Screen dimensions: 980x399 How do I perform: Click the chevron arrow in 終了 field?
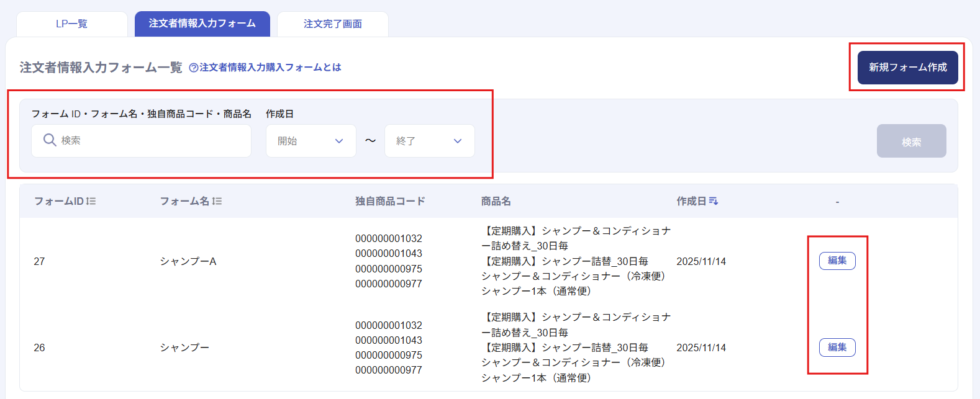pos(458,141)
